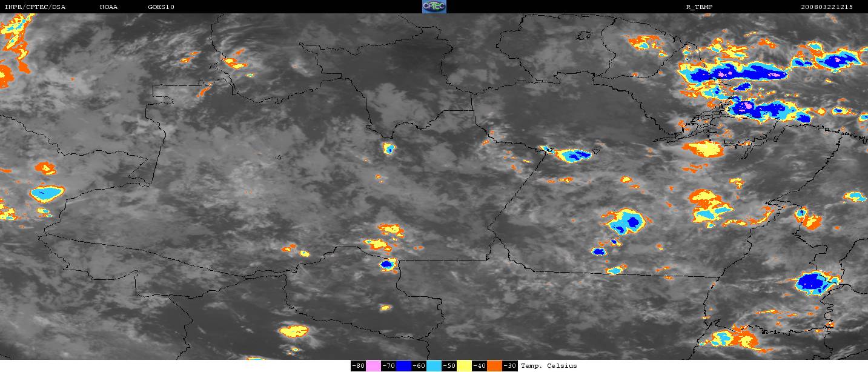Select the -60 legend value
The width and height of the screenshot is (868, 372).
pos(419,366)
